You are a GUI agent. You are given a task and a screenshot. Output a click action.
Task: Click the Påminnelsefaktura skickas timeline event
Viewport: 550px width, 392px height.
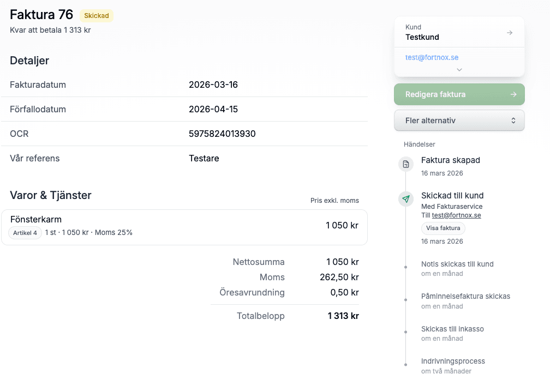click(x=465, y=297)
